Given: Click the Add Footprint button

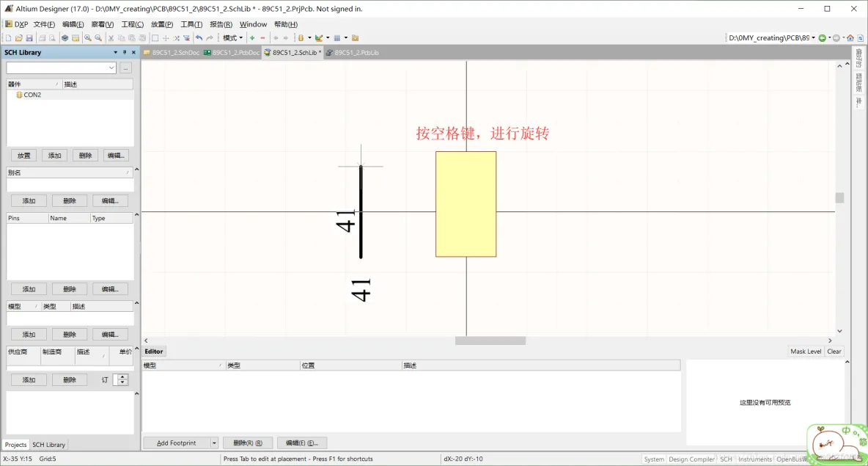Looking at the screenshot, I should pyautogui.click(x=177, y=443).
